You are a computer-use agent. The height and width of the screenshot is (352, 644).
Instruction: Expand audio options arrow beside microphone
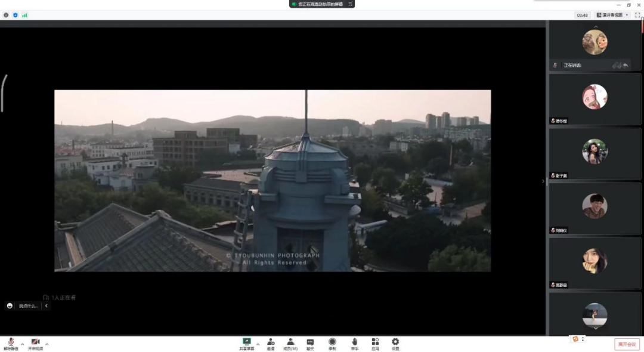click(x=23, y=344)
